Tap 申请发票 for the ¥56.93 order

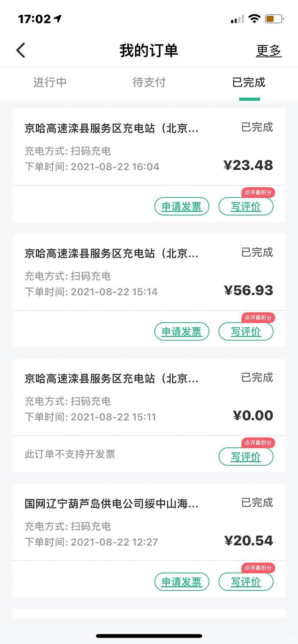[182, 332]
